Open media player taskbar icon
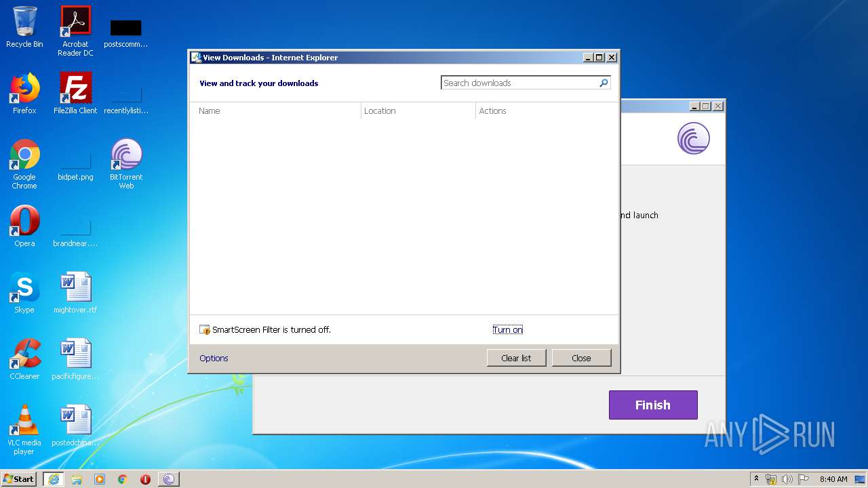This screenshot has height=488, width=868. (100, 479)
